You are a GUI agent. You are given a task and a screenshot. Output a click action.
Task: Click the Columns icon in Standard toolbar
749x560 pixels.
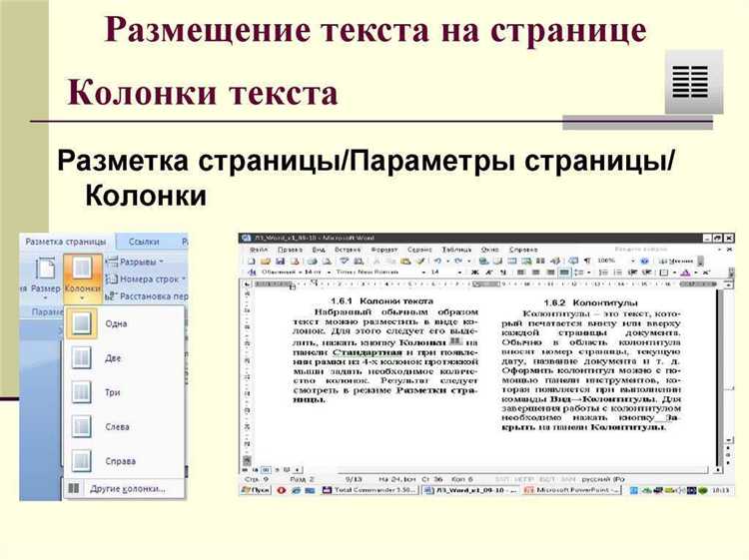[x=540, y=262]
